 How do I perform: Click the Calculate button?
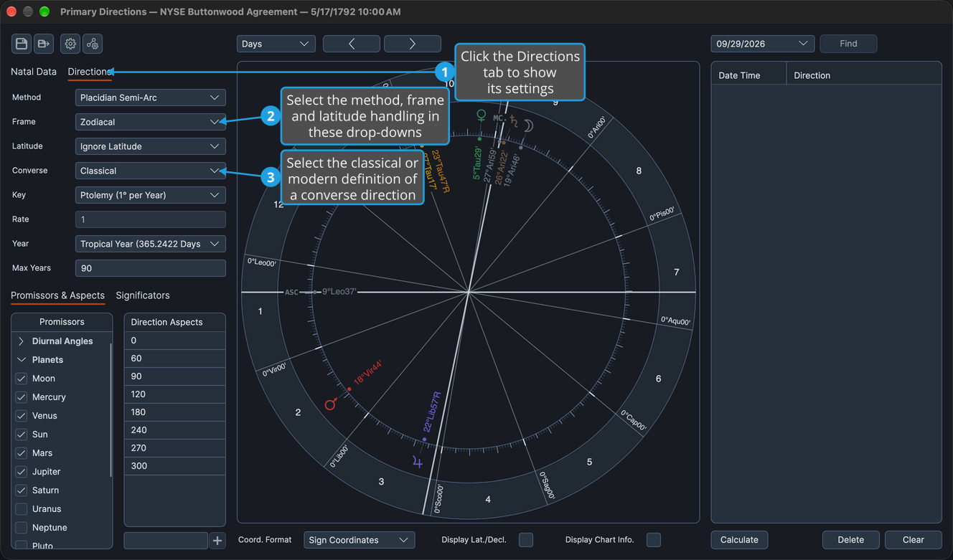739,540
